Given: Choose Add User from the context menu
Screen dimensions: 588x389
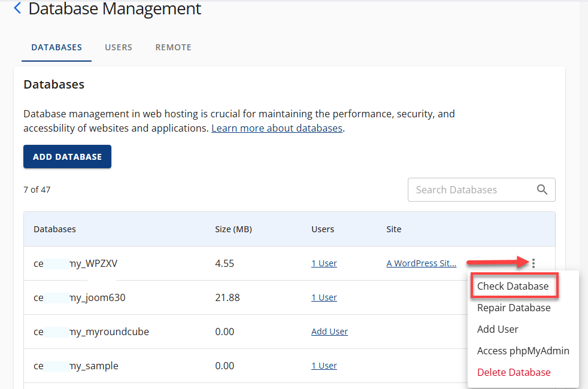Looking at the screenshot, I should click(498, 329).
